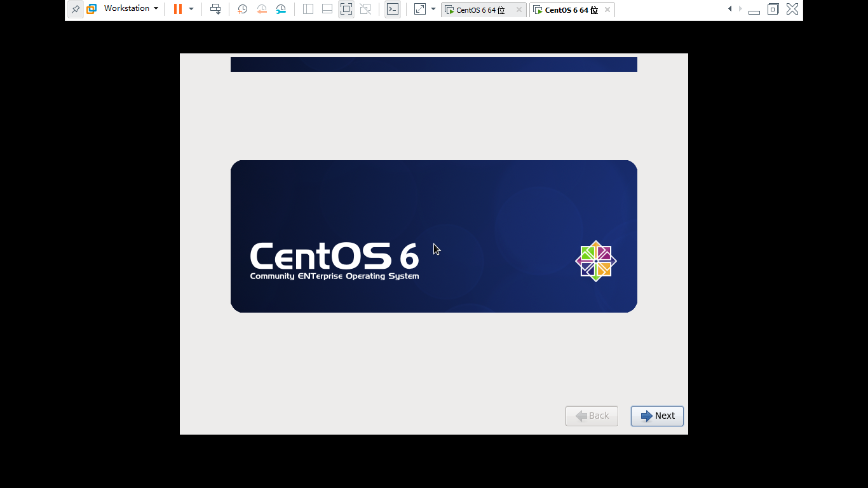The width and height of the screenshot is (868, 488).
Task: Click the Next button in the installer
Action: click(657, 416)
